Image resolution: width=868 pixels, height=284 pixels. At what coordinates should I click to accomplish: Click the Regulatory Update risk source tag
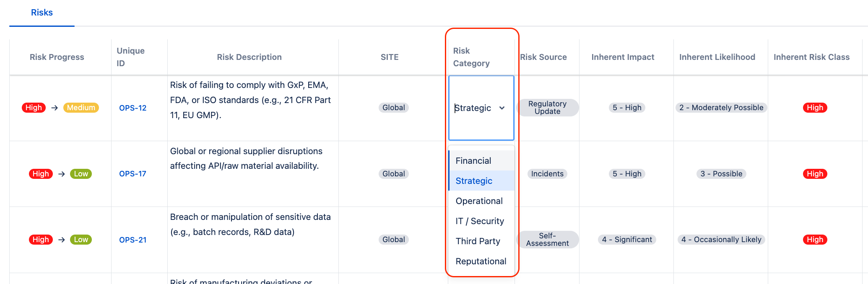pyautogui.click(x=547, y=108)
